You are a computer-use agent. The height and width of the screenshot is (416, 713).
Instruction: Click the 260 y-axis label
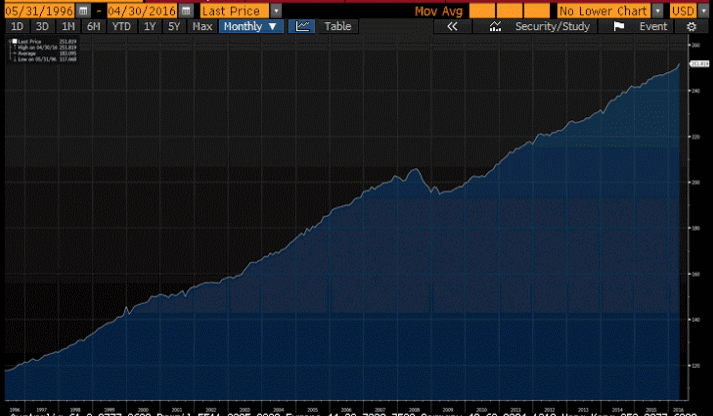tap(695, 45)
